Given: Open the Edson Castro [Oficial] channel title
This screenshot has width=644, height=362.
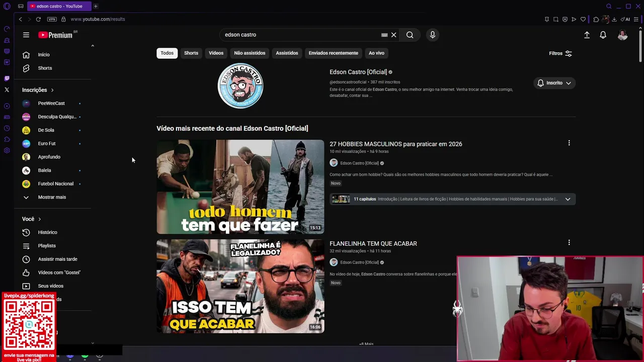Looking at the screenshot, I should (358, 72).
